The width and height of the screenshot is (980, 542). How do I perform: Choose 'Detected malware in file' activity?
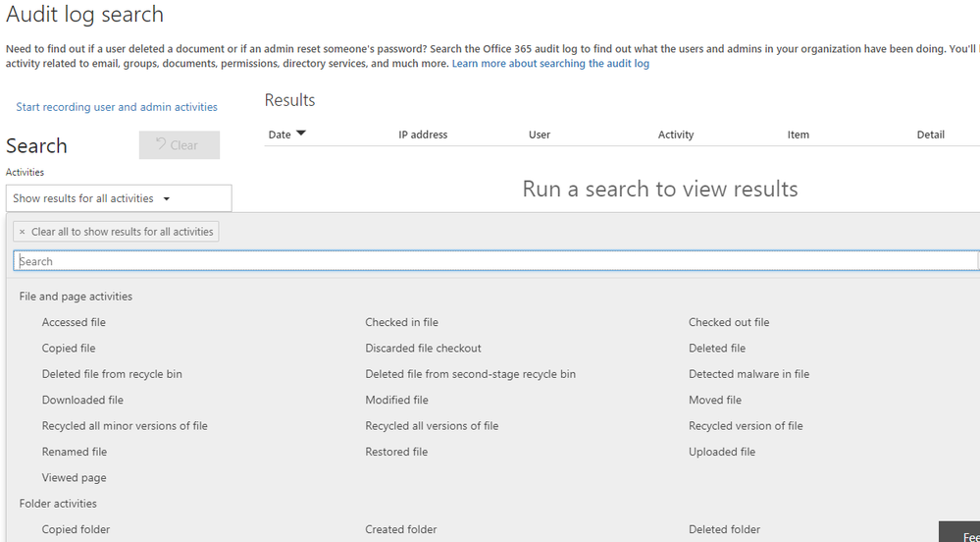coord(748,374)
